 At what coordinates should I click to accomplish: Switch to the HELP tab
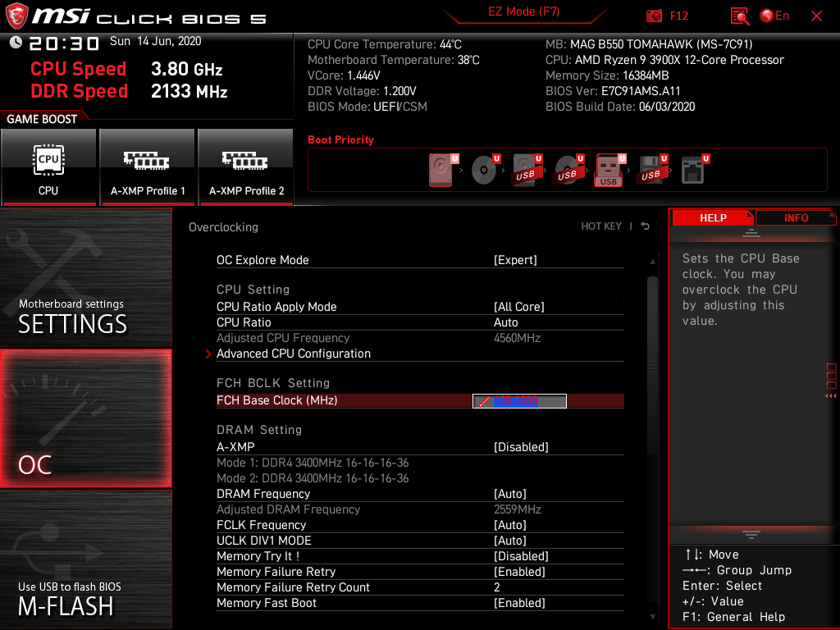point(713,218)
